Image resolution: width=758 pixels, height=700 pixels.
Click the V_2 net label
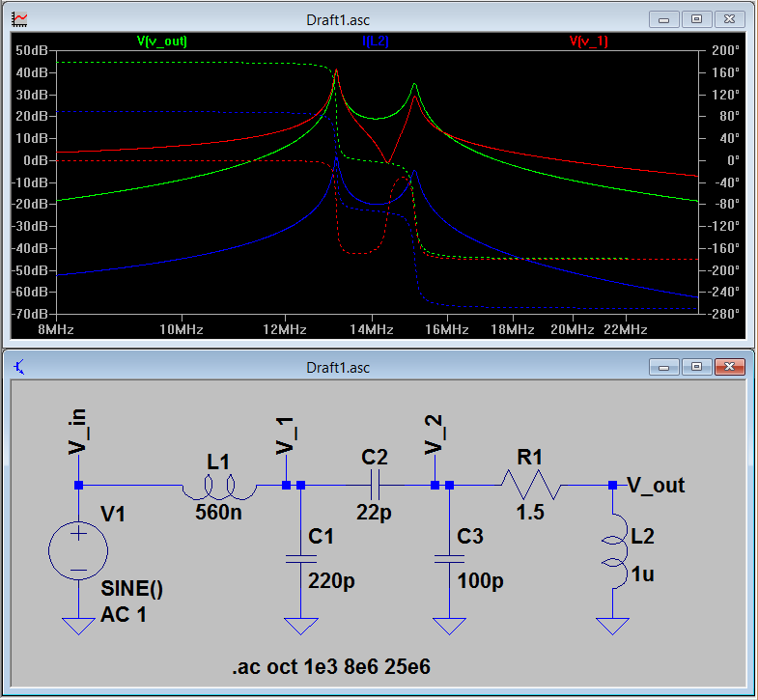point(435,434)
